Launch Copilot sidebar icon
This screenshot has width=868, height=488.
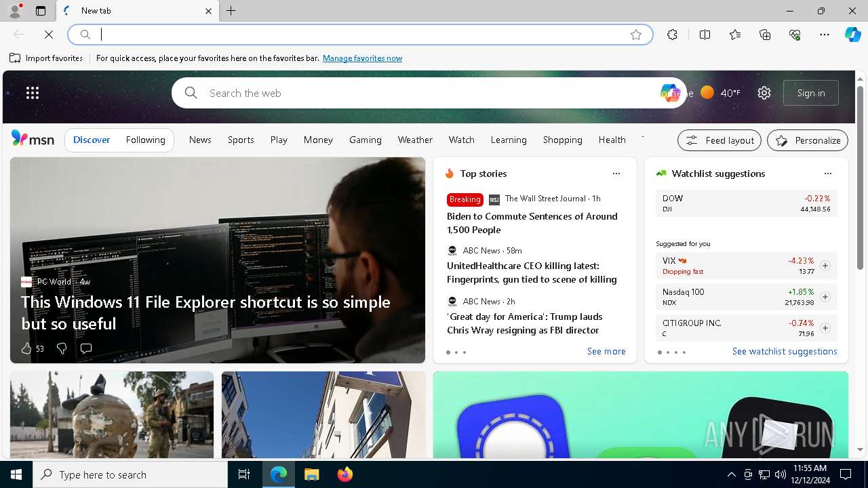[852, 35]
